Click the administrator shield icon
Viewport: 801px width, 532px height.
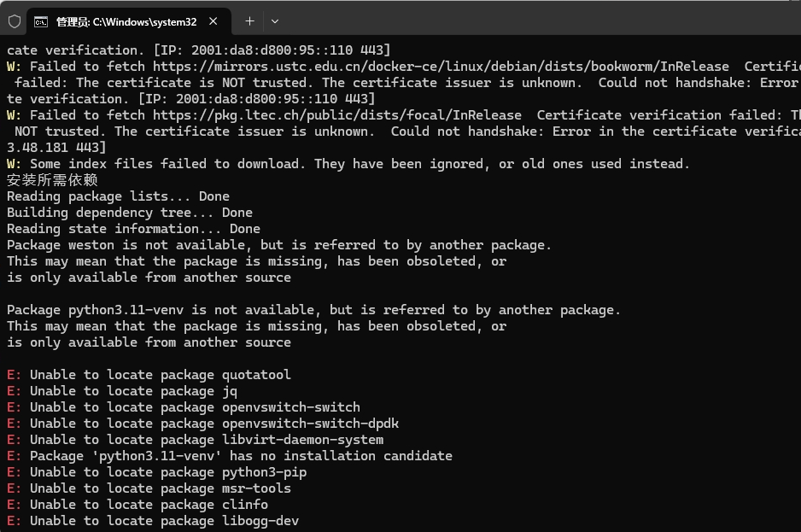15,21
